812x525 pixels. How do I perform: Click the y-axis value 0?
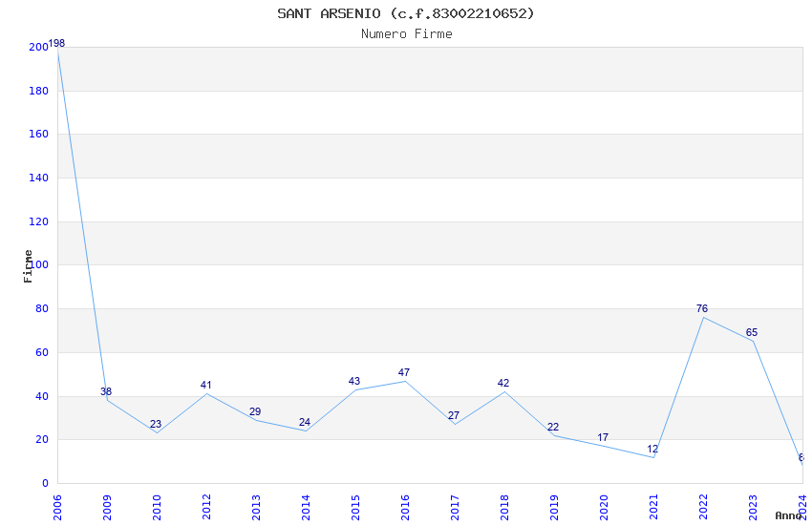click(45, 484)
